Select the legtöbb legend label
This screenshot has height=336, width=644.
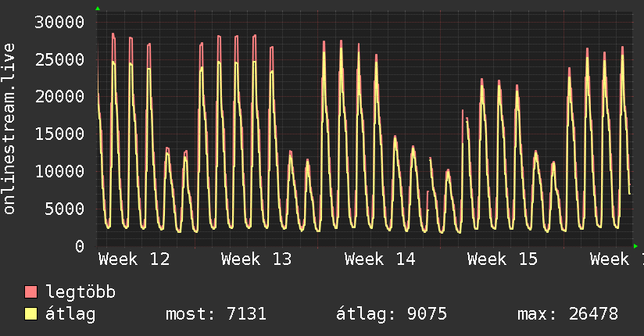pyautogui.click(x=80, y=291)
